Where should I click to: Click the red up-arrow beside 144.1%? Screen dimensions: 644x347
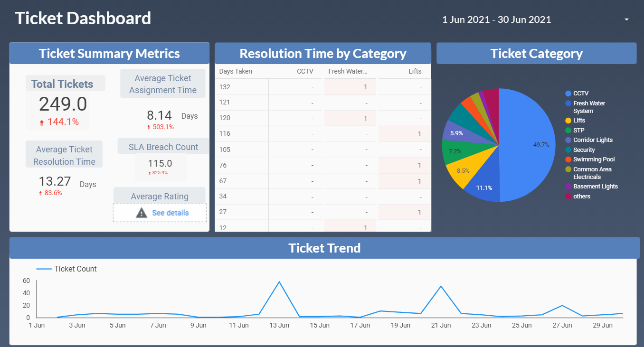pyautogui.click(x=42, y=122)
